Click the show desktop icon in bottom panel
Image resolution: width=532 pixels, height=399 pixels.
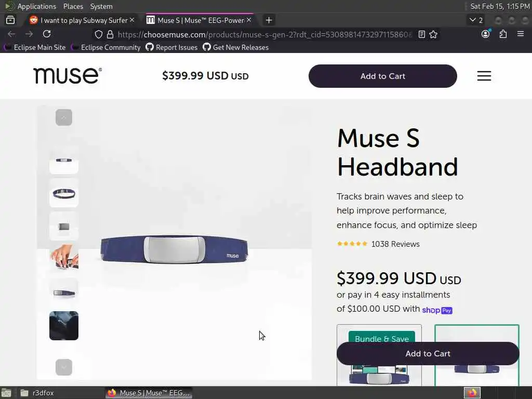[6, 393]
